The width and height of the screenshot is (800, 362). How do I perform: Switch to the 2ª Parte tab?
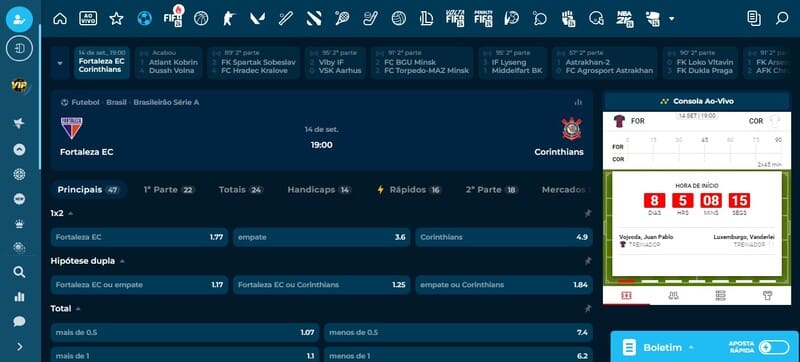pos(491,190)
